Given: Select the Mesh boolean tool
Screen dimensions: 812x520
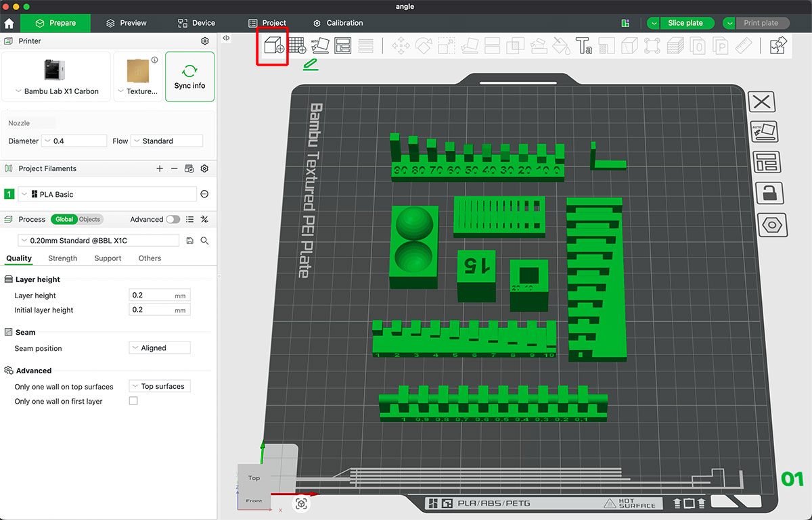Looking at the screenshot, I should (x=516, y=46).
